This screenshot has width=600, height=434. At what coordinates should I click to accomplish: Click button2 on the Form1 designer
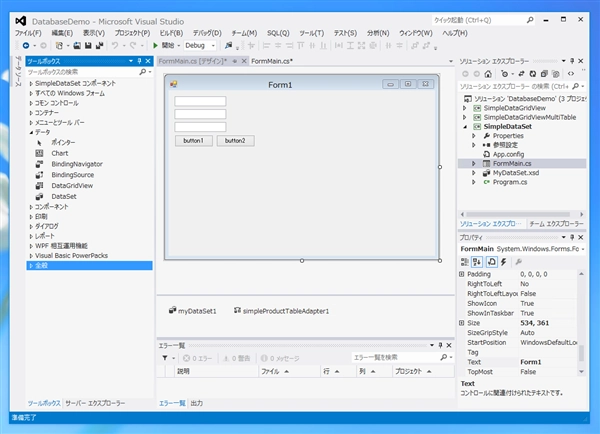click(235, 141)
